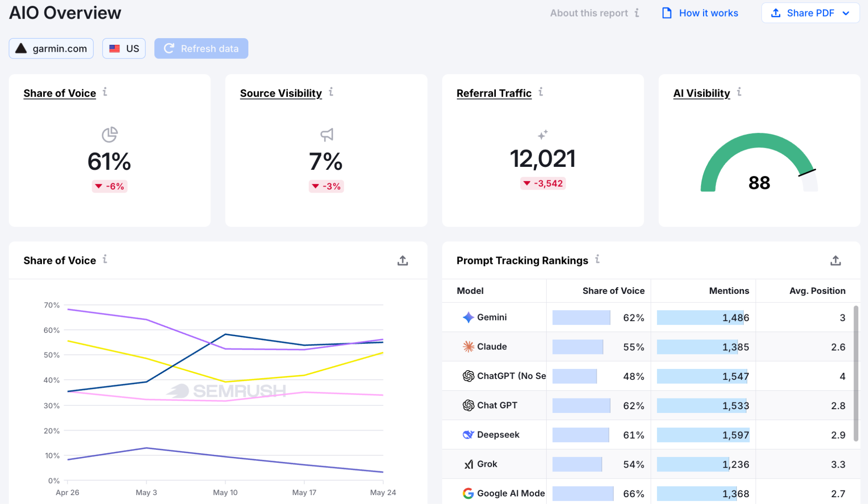Sort by the Model column header
This screenshot has width=868, height=504.
coord(470,291)
